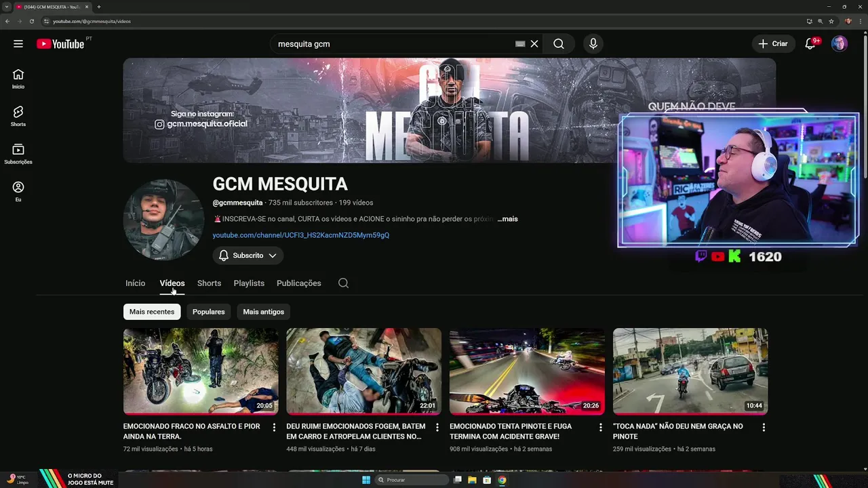868x488 pixels.
Task: Click the browser address bar URL
Action: point(92,21)
